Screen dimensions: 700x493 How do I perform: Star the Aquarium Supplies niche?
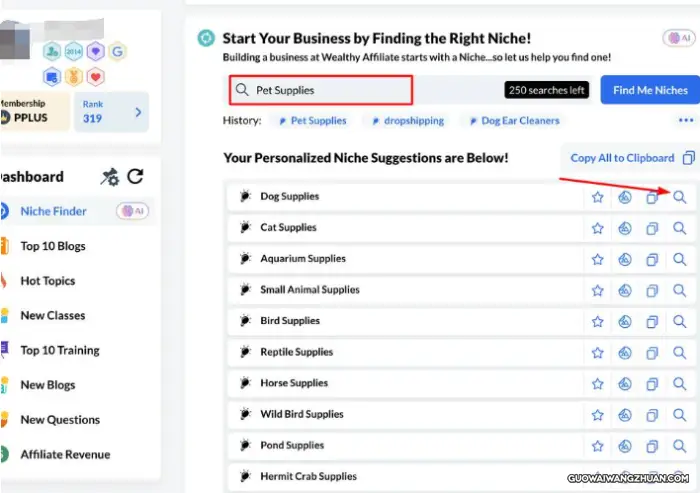(597, 259)
